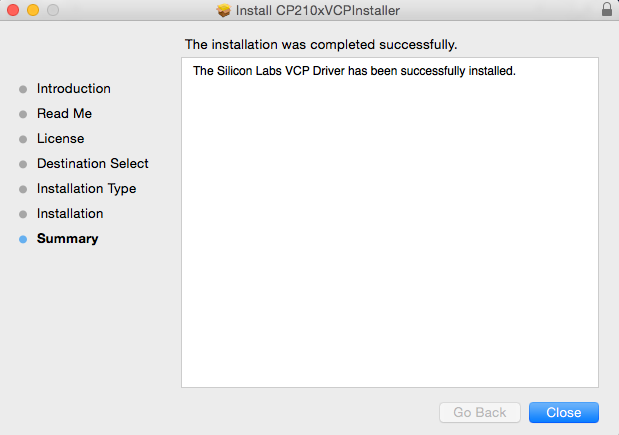The image size is (619, 435).
Task: Choose the Destination Select step label
Action: [x=93, y=164]
